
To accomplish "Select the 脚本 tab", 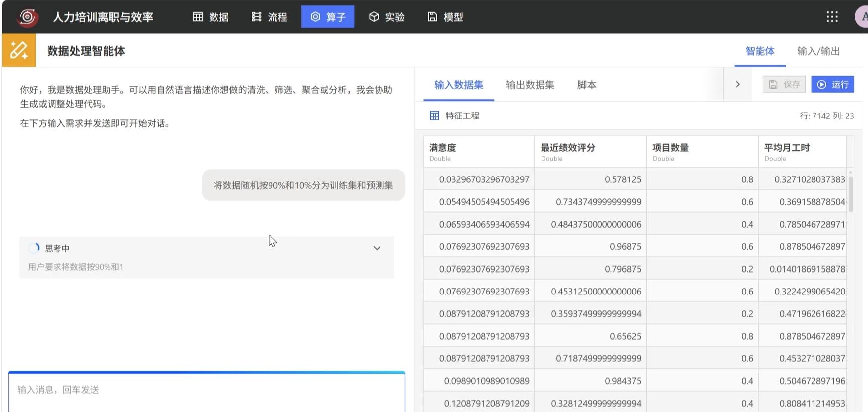I will pos(587,85).
